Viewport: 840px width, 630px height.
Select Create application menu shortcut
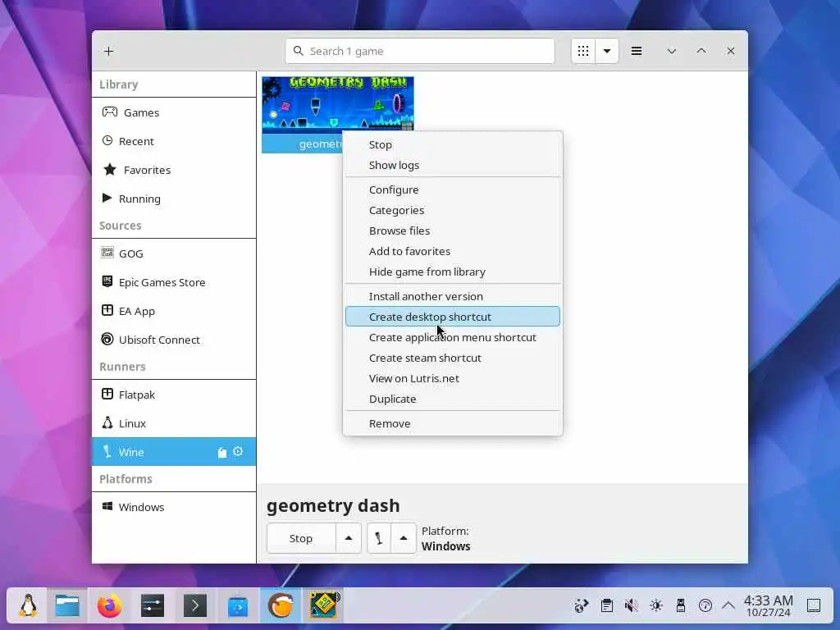click(x=453, y=337)
